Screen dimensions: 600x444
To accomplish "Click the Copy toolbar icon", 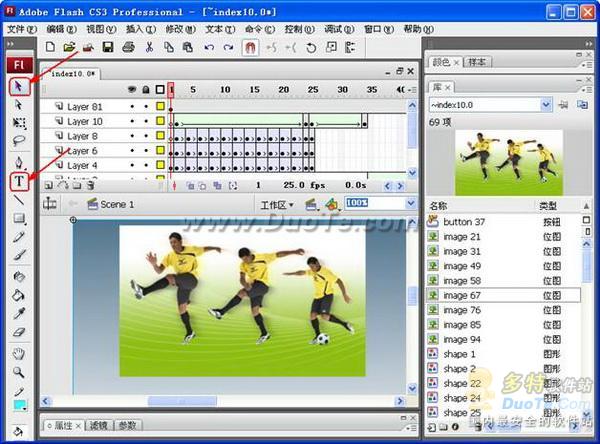I will coord(169,47).
